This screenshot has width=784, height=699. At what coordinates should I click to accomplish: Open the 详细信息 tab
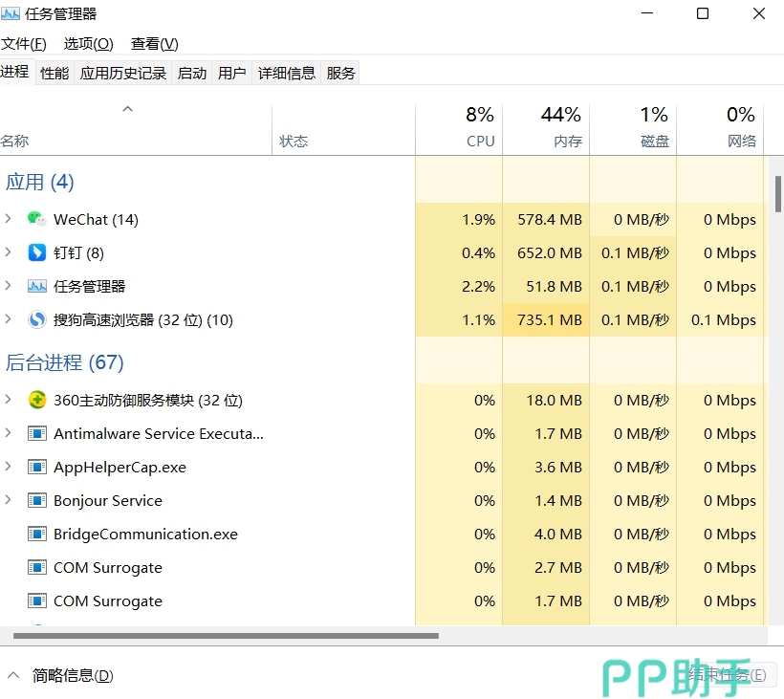point(286,73)
